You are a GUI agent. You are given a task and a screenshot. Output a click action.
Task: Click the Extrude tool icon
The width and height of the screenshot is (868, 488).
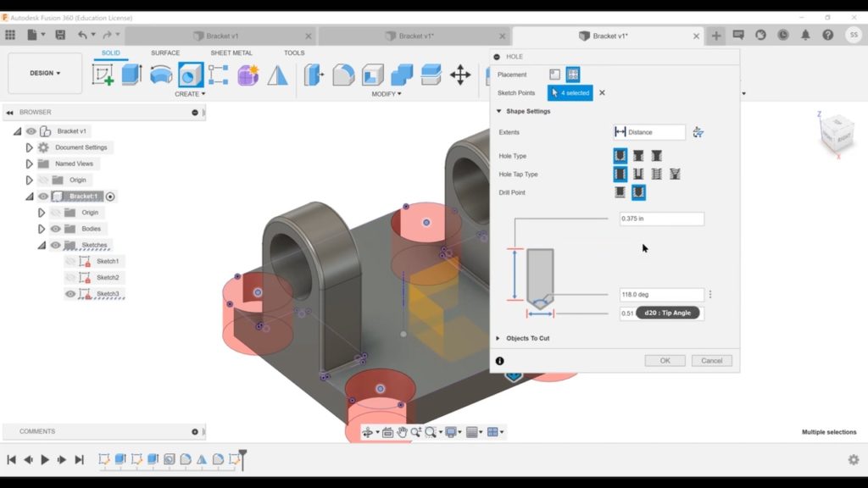coord(131,75)
